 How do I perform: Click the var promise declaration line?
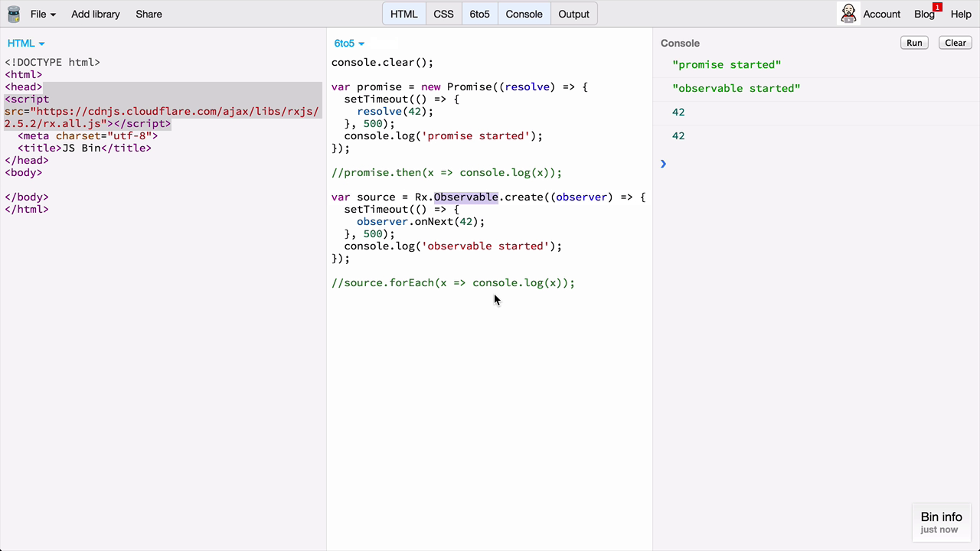(x=459, y=87)
